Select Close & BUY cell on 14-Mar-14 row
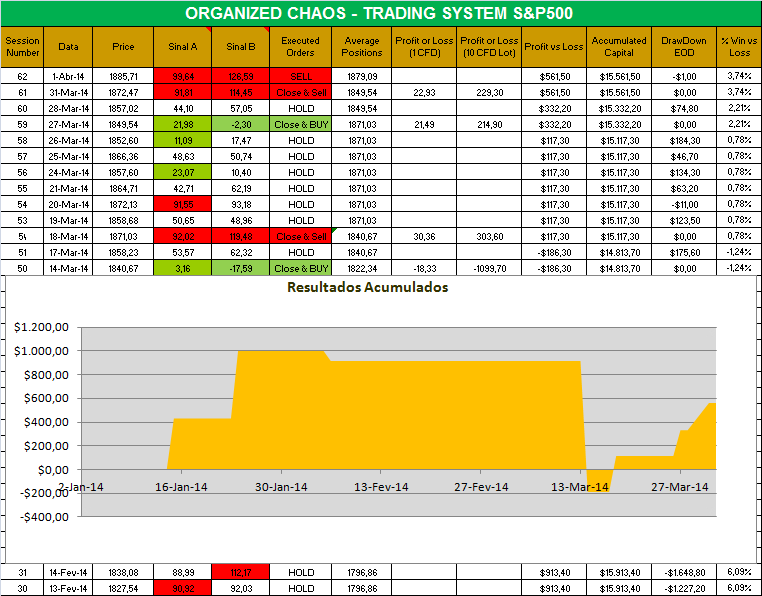This screenshot has width=762, height=596. click(300, 268)
